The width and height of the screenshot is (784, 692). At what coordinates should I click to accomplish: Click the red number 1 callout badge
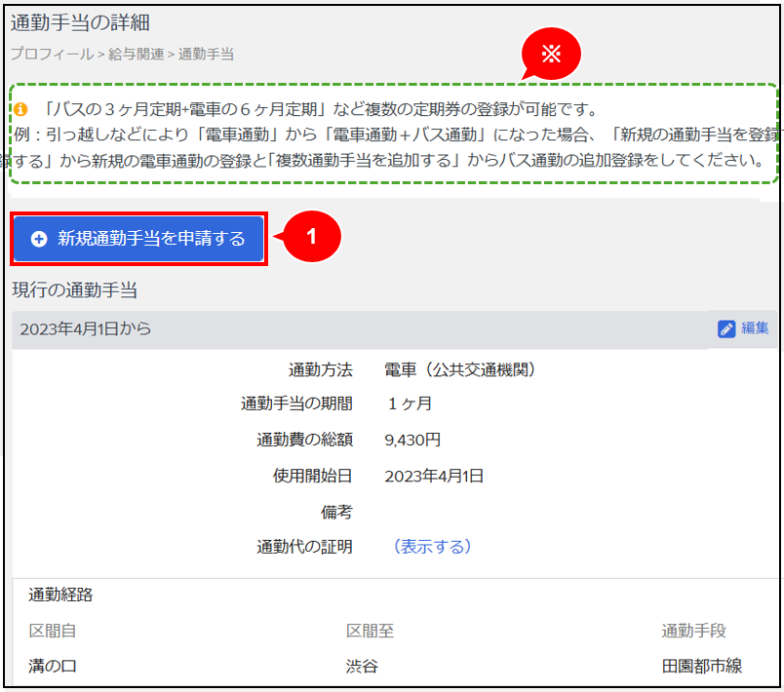pyautogui.click(x=311, y=237)
